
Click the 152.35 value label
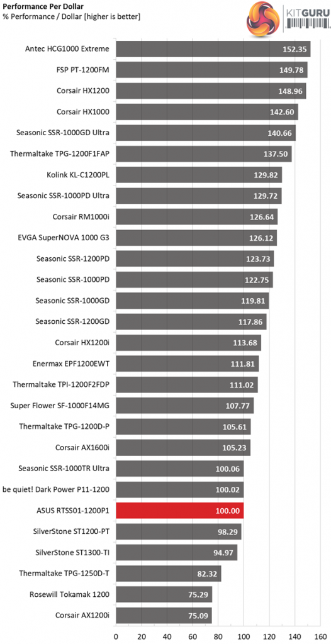(x=295, y=49)
